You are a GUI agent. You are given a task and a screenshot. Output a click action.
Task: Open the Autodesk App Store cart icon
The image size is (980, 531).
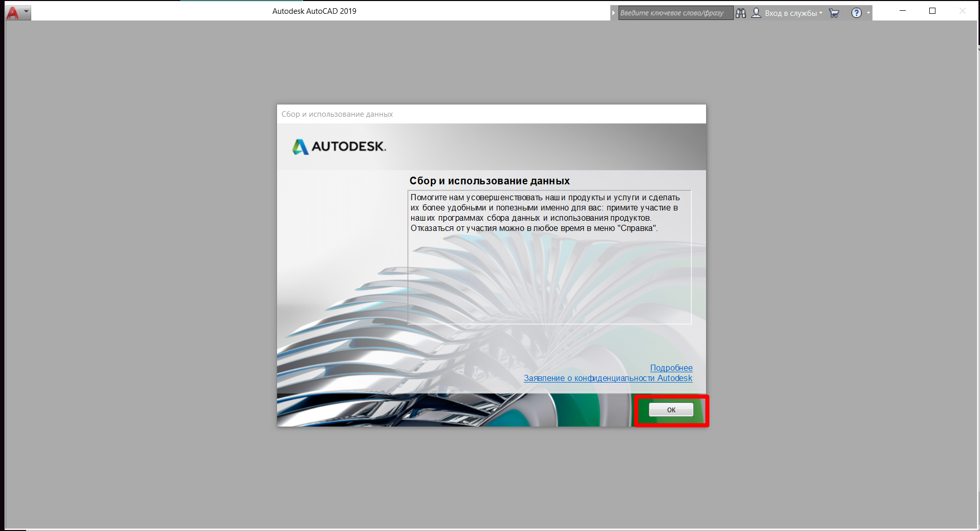pos(834,13)
